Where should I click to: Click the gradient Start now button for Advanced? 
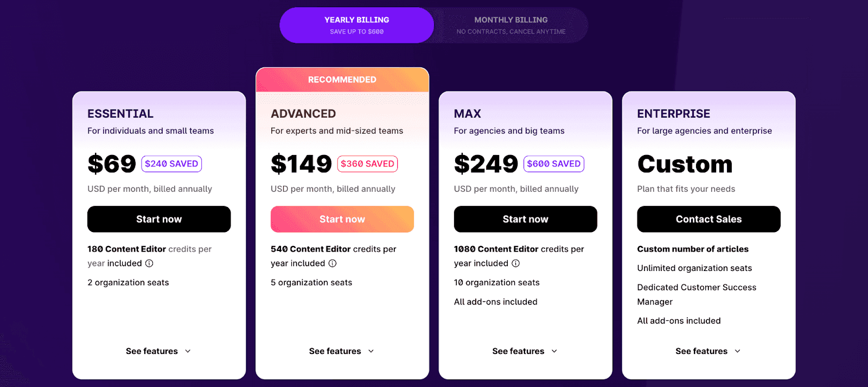[342, 219]
